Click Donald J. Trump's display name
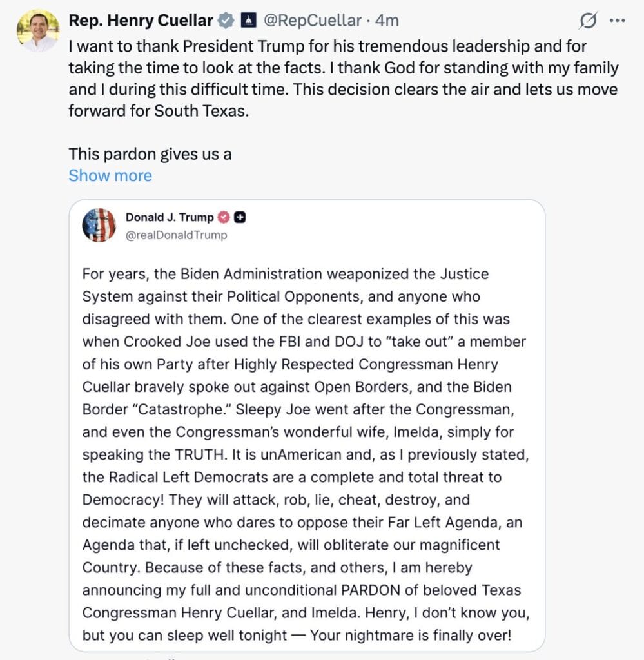The height and width of the screenshot is (660, 644). (x=170, y=217)
